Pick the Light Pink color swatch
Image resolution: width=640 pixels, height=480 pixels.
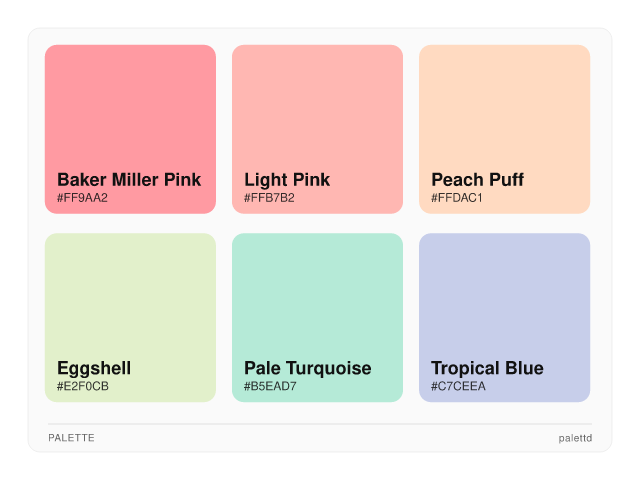317,110
